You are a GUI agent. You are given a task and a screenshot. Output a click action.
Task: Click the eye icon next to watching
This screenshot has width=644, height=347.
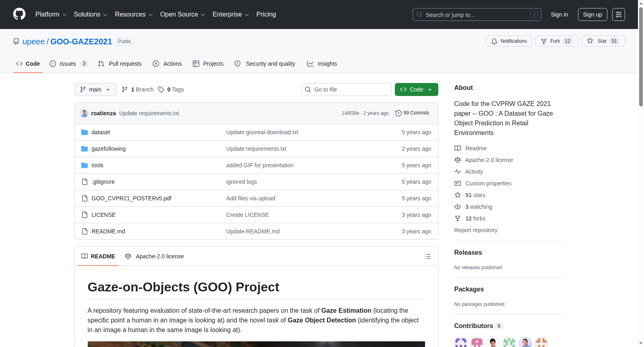click(x=458, y=207)
